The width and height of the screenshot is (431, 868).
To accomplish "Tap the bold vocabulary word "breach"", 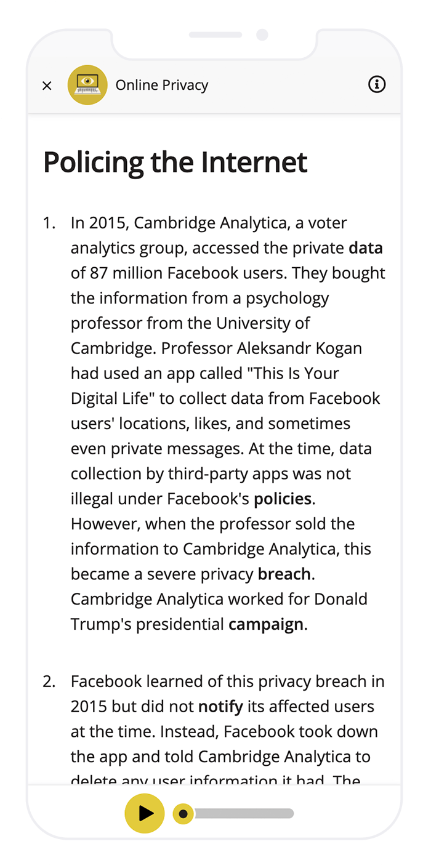I will 284,574.
